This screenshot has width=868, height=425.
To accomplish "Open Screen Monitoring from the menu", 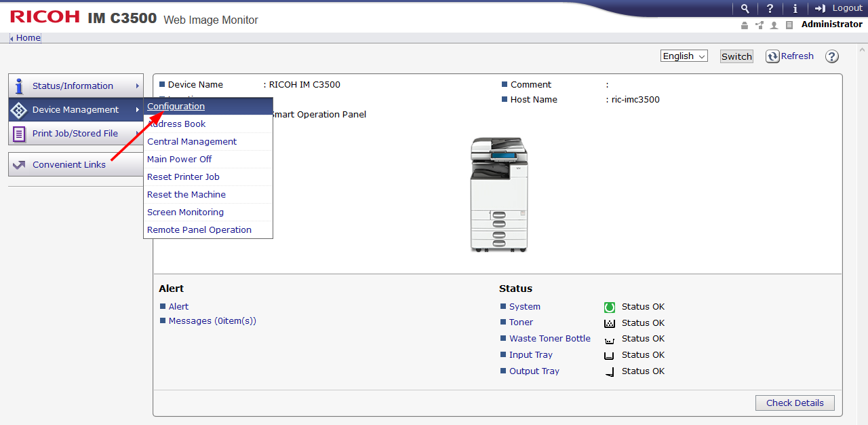I will (208, 212).
